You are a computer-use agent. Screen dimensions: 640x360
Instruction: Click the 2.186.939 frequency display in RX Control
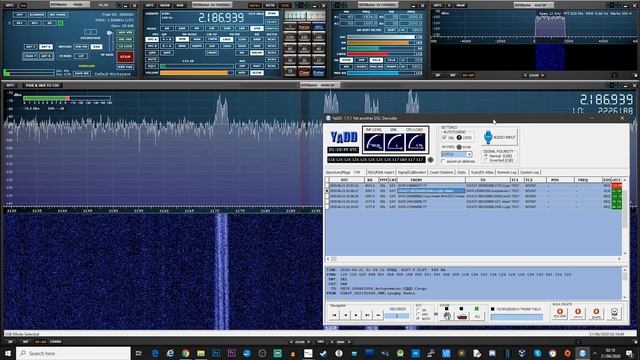(x=221, y=18)
